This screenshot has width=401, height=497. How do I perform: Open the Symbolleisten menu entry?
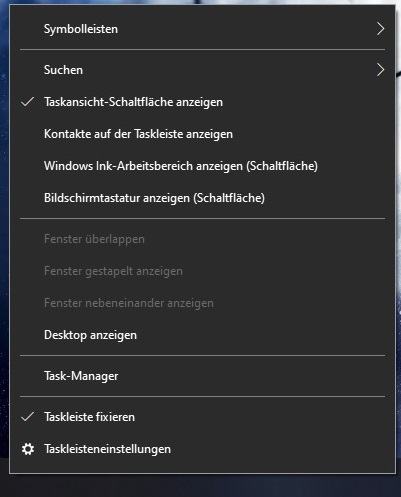[x=202, y=29]
